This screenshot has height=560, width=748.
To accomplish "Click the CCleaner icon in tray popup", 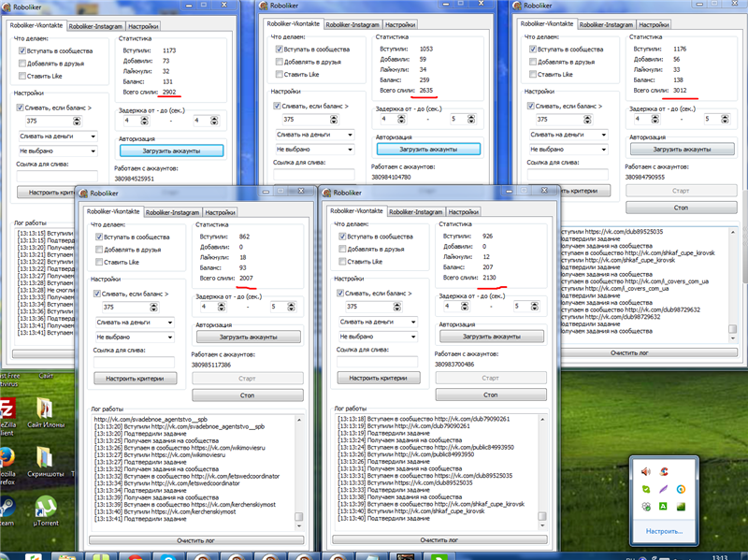I will click(x=664, y=470).
